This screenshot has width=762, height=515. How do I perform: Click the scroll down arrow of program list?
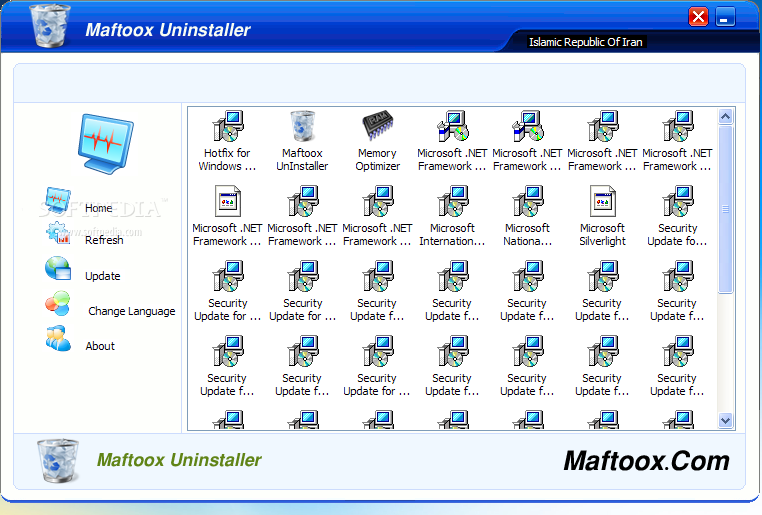point(725,420)
